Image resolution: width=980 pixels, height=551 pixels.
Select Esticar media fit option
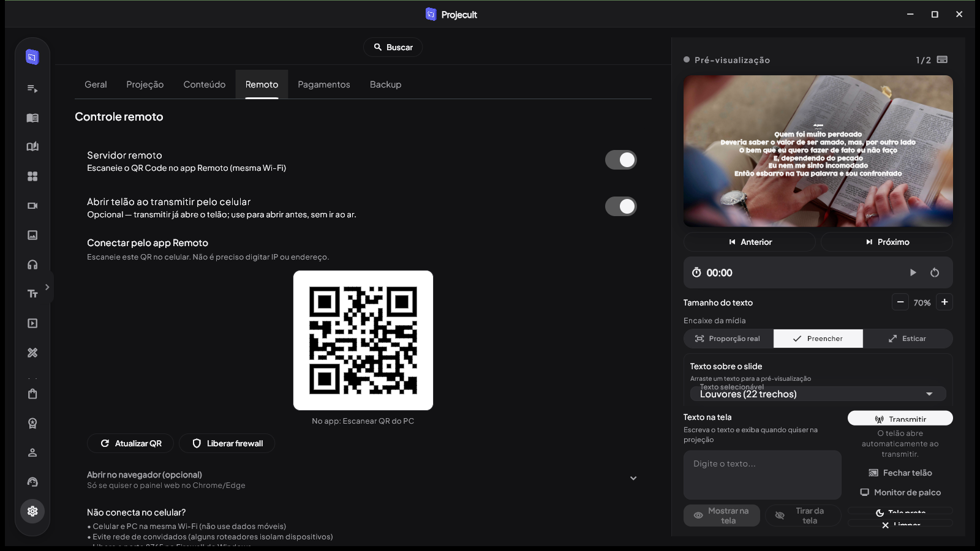908,339
